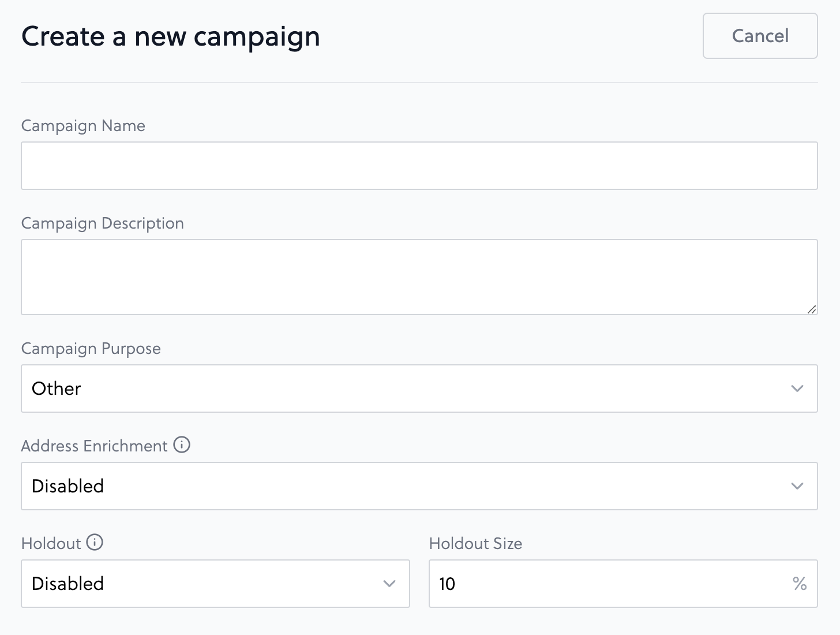Grab the Campaign Description resize handle
The image size is (840, 635).
click(x=812, y=309)
